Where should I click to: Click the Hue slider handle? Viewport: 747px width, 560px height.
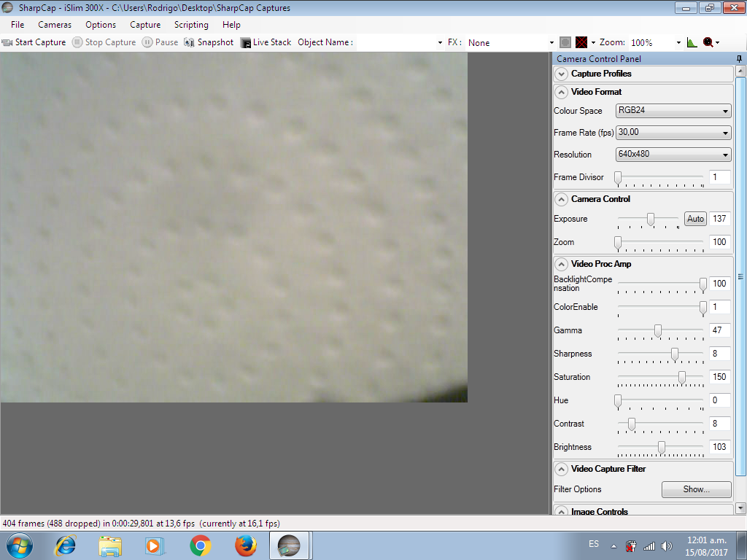(618, 401)
